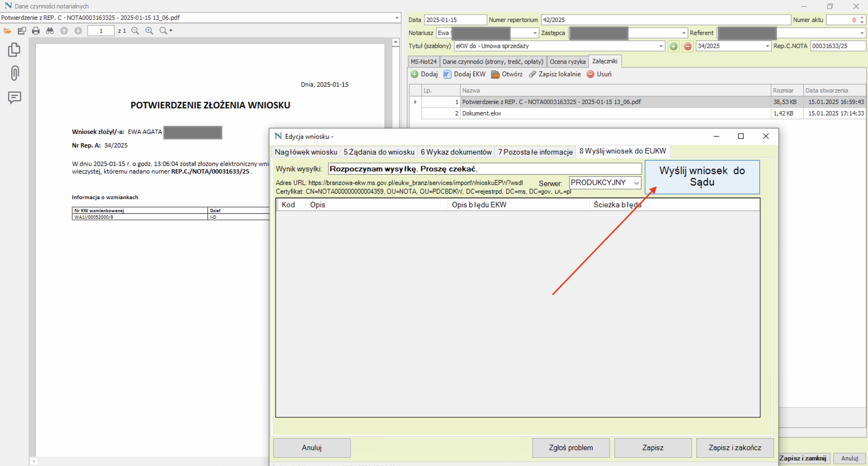Click the row expander arrow for row 1
This screenshot has width=868, height=466.
tap(415, 102)
